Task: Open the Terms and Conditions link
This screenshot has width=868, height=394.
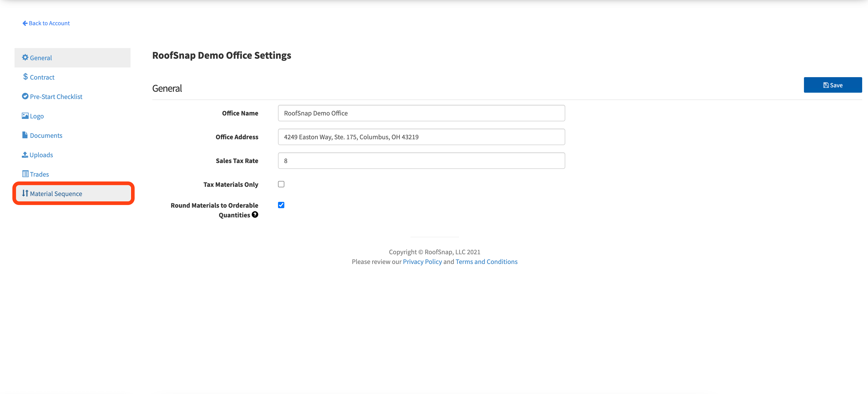Action: [x=486, y=262]
